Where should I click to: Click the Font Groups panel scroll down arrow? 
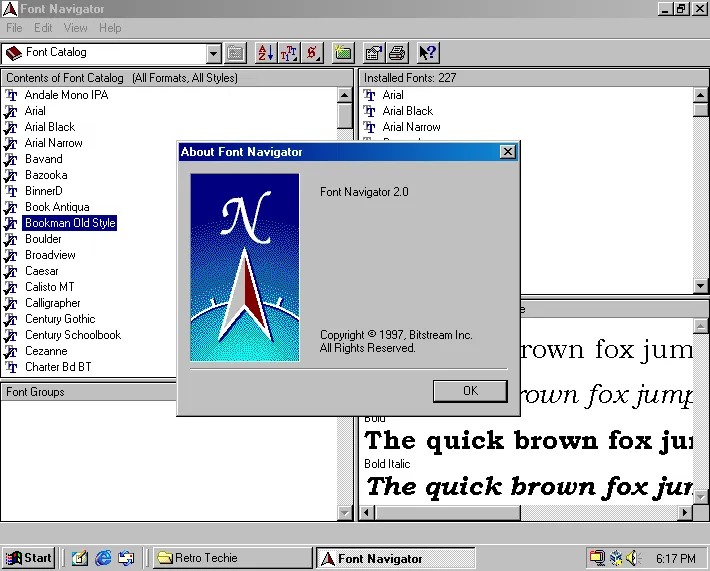[345, 513]
